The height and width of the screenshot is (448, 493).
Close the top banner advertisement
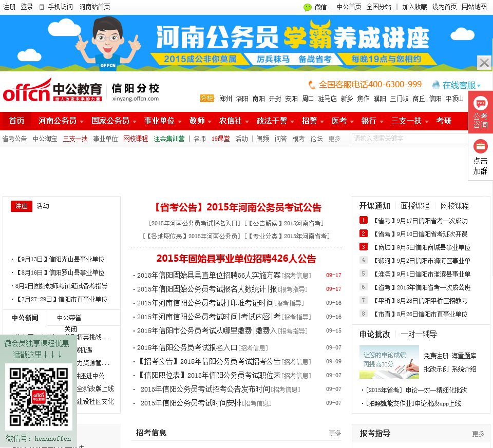[484, 63]
